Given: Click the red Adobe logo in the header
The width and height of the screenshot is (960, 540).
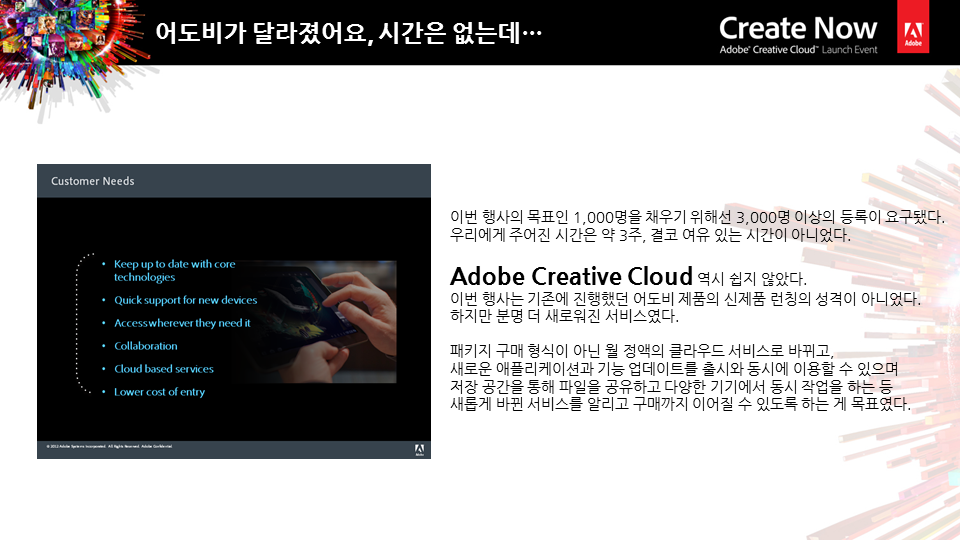Looking at the screenshot, I should tap(912, 33).
